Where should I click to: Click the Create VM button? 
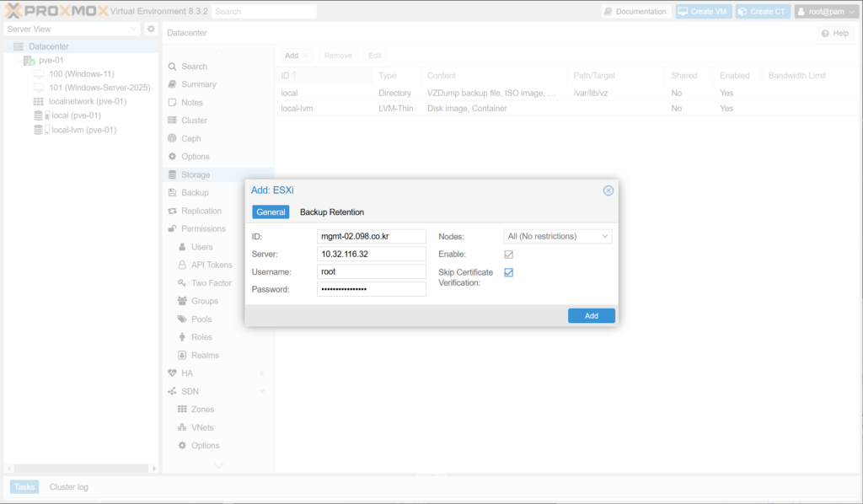704,12
